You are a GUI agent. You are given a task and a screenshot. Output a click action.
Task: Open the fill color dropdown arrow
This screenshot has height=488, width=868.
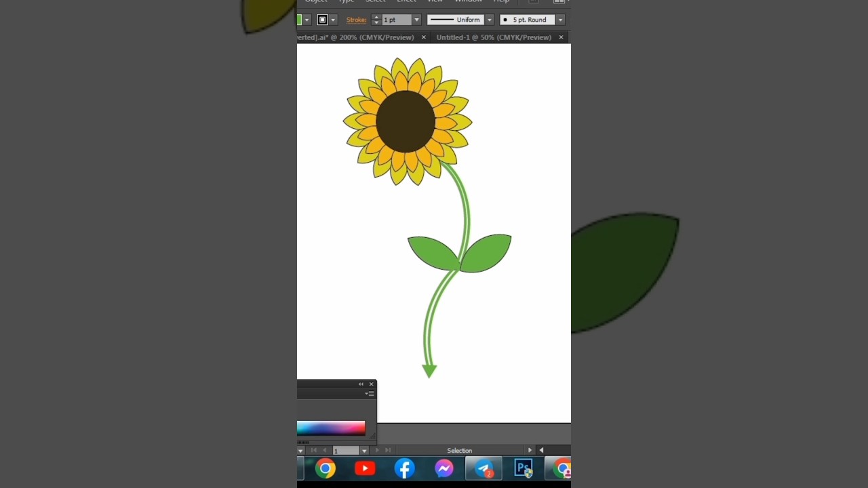pyautogui.click(x=307, y=20)
